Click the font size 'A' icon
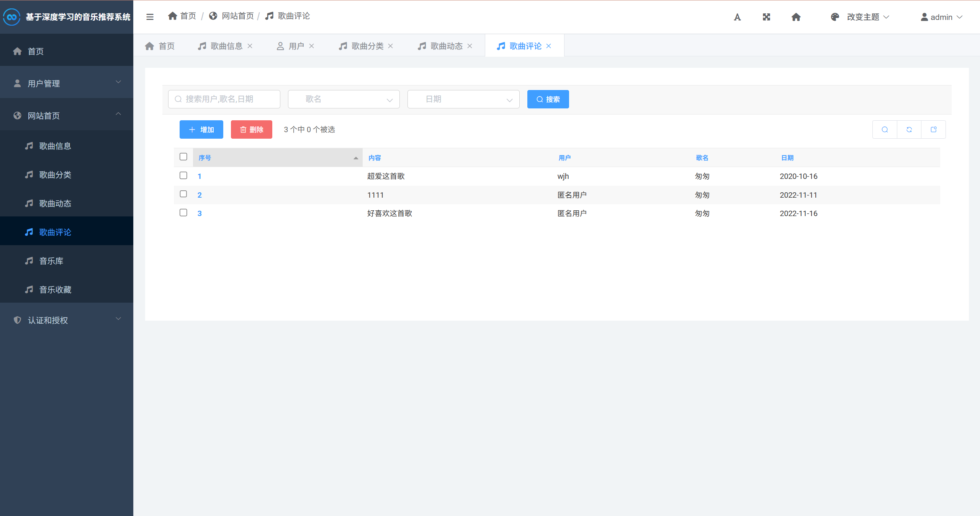 click(x=737, y=17)
